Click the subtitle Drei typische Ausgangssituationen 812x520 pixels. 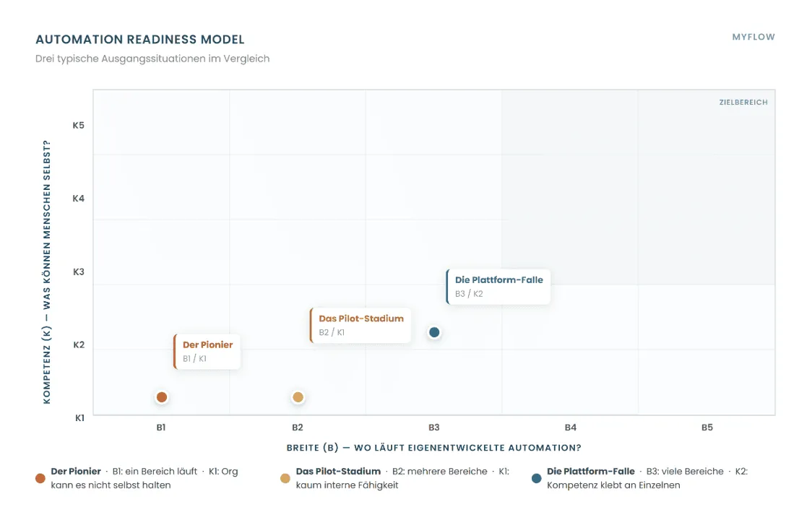(x=152, y=59)
